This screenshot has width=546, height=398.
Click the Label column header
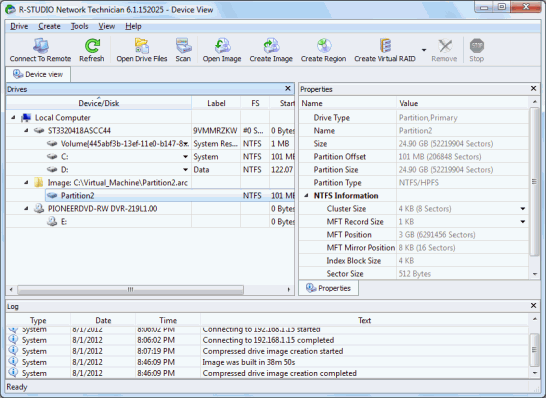[216, 103]
